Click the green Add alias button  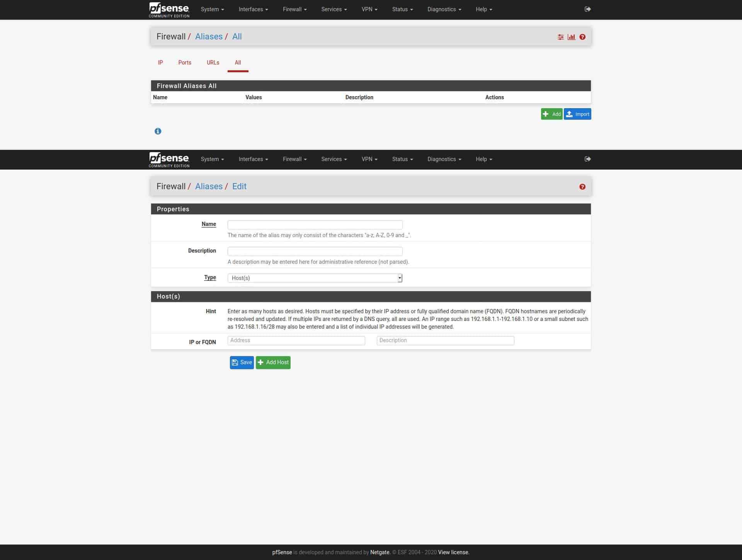click(551, 114)
